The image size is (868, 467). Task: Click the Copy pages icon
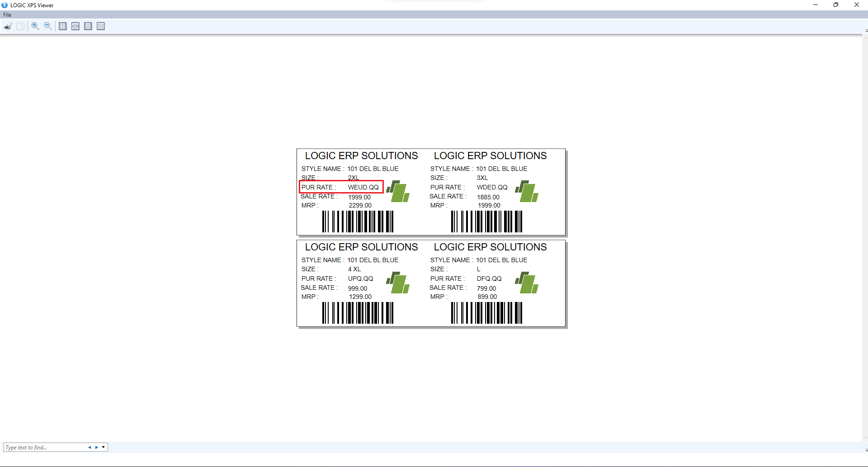point(20,26)
